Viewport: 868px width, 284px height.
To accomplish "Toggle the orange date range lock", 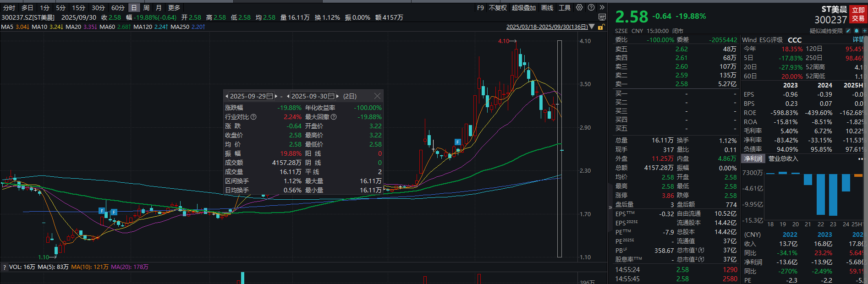I will coord(600,27).
